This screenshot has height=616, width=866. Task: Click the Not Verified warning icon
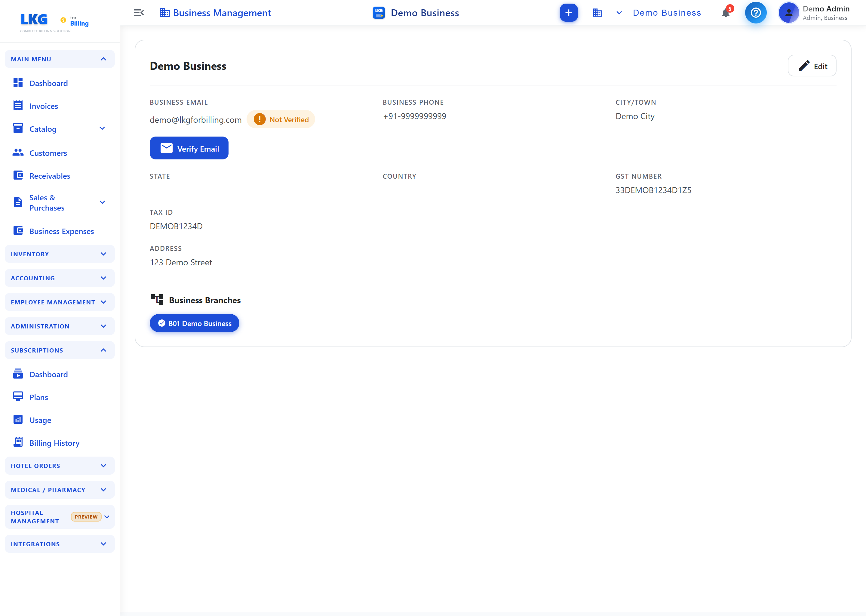click(x=259, y=119)
